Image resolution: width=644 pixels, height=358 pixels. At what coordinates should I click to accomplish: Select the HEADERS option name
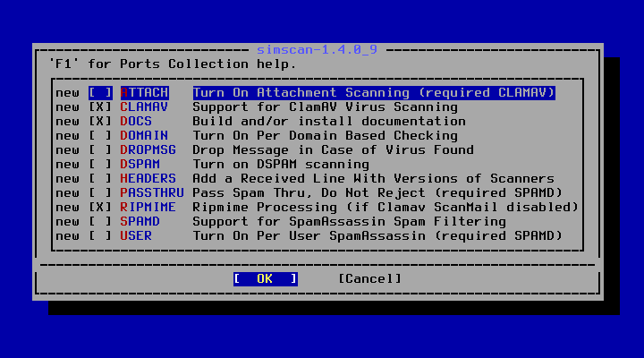click(148, 179)
